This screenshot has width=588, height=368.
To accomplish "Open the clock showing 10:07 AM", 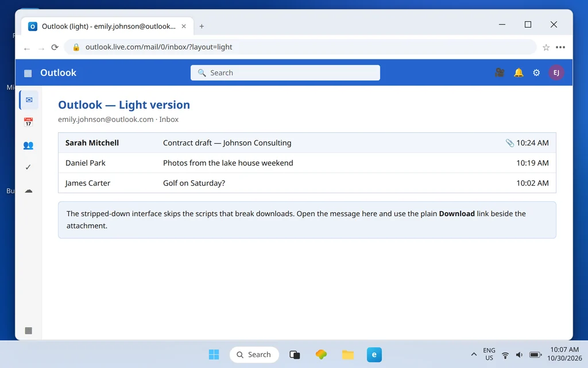I will coord(564,354).
